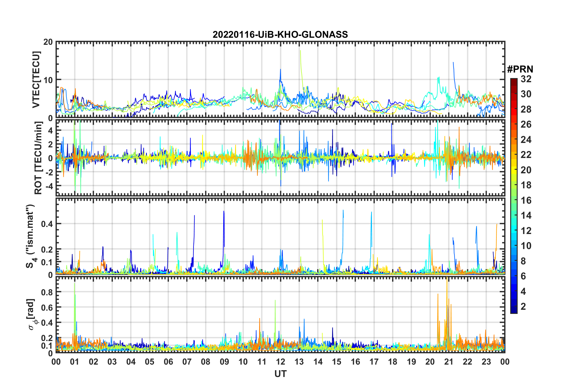The image size is (561, 392).
Task: Click x-axis tick label 21
Action: click(449, 362)
